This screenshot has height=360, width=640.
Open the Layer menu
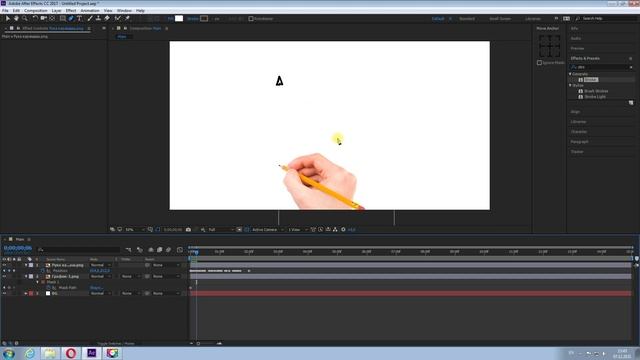[x=56, y=11]
